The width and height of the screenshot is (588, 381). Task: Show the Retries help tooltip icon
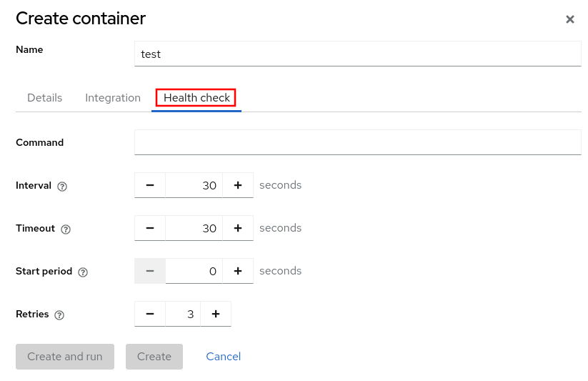[59, 315]
